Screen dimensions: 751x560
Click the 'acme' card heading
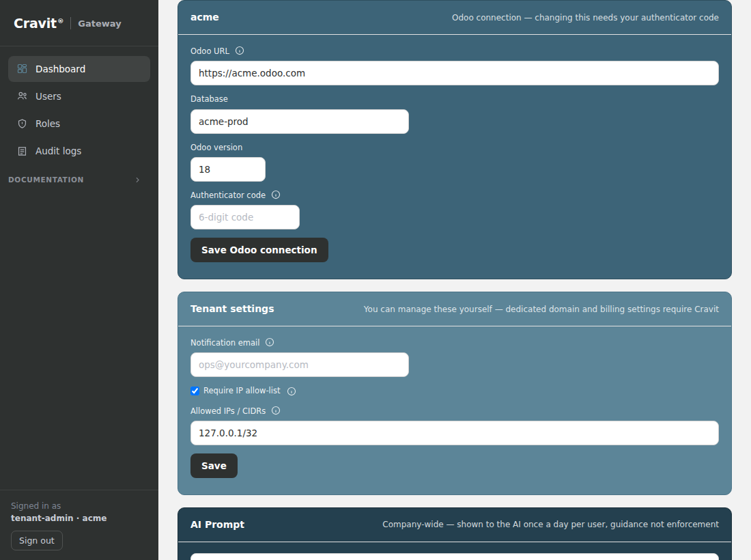[205, 17]
